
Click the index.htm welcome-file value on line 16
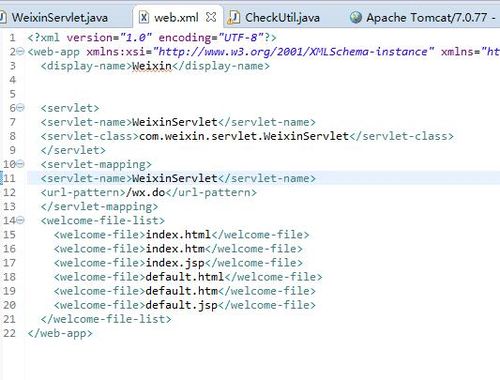pos(175,249)
